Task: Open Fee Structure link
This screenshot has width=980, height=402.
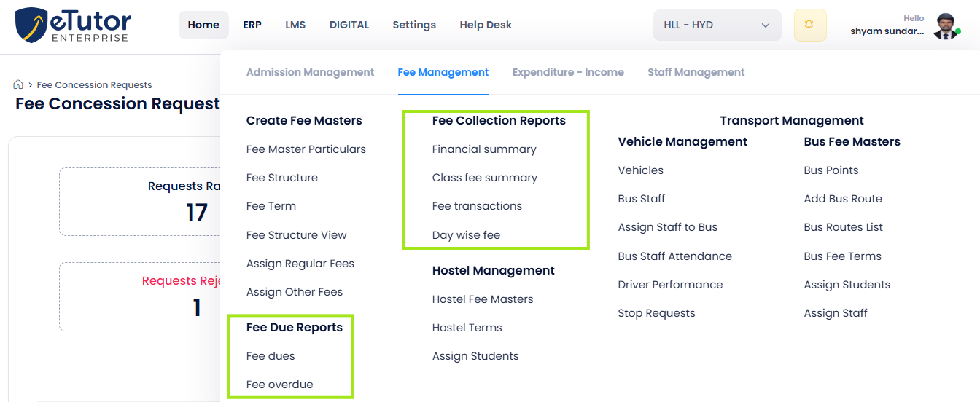Action: [282, 178]
